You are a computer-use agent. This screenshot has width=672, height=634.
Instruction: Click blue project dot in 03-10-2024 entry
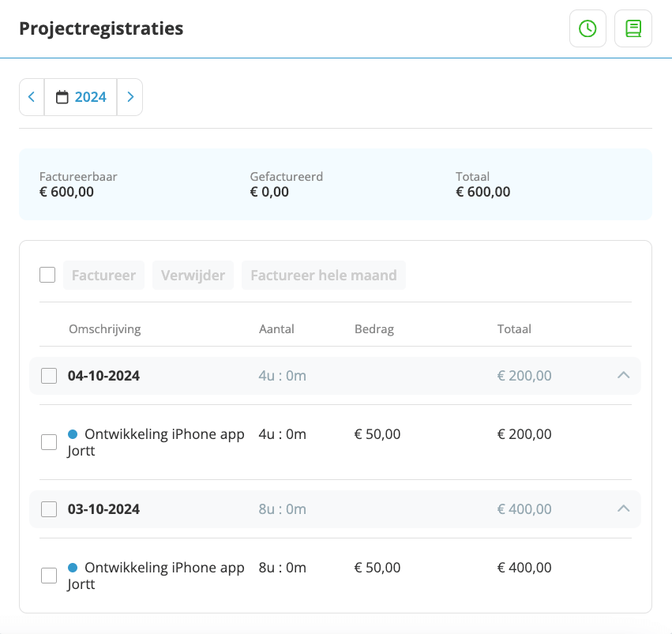point(73,568)
